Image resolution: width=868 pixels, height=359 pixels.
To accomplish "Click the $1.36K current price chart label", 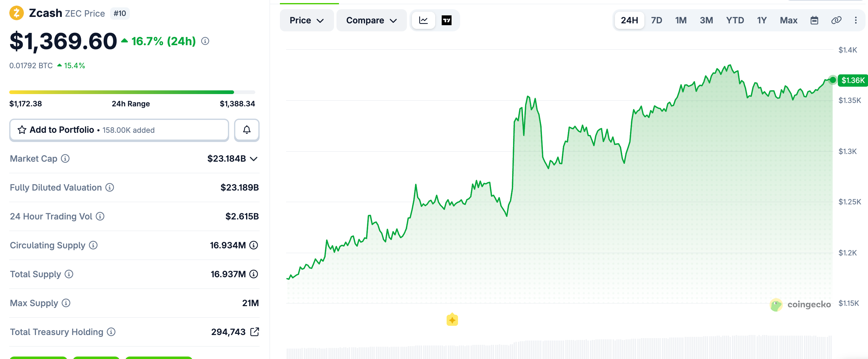I will pos(853,80).
